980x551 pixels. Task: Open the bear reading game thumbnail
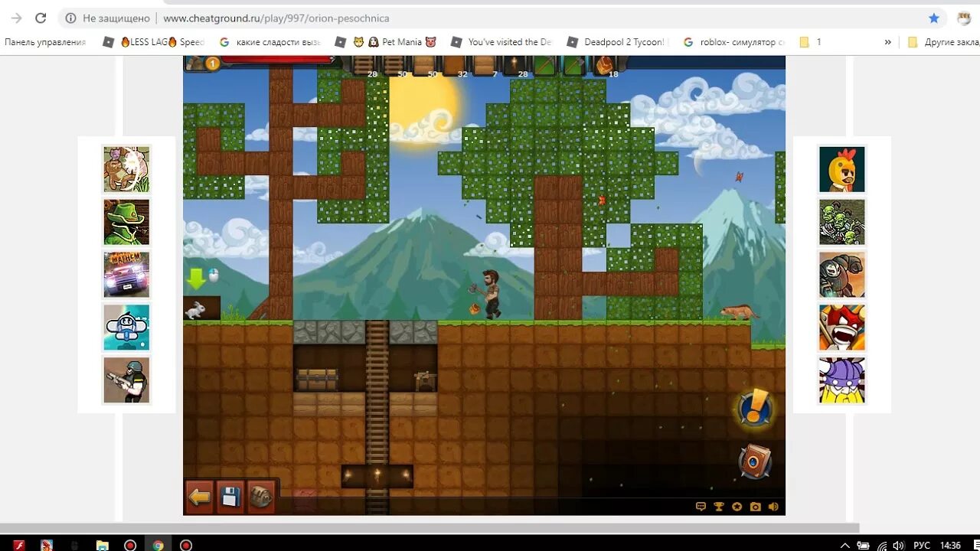pos(127,169)
